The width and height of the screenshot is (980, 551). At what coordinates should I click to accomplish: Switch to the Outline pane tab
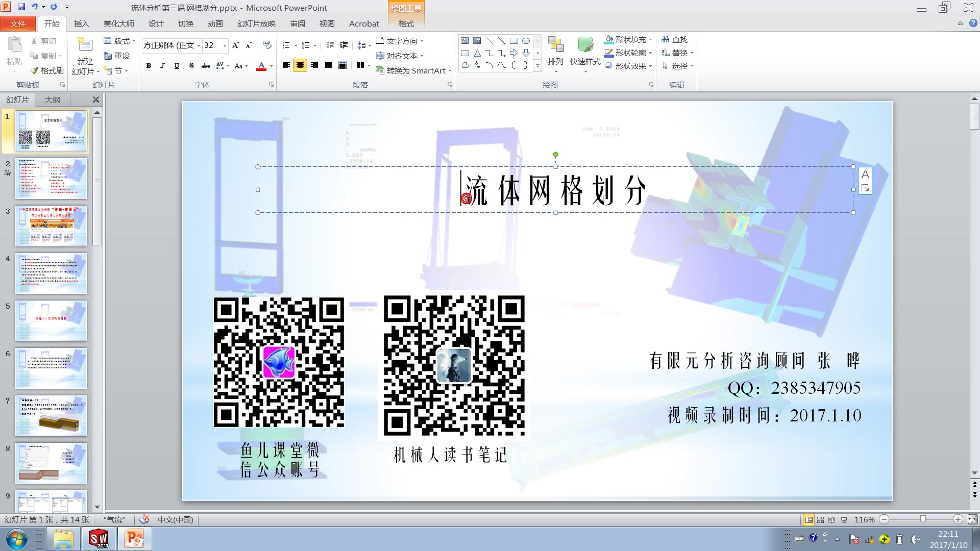coord(52,99)
